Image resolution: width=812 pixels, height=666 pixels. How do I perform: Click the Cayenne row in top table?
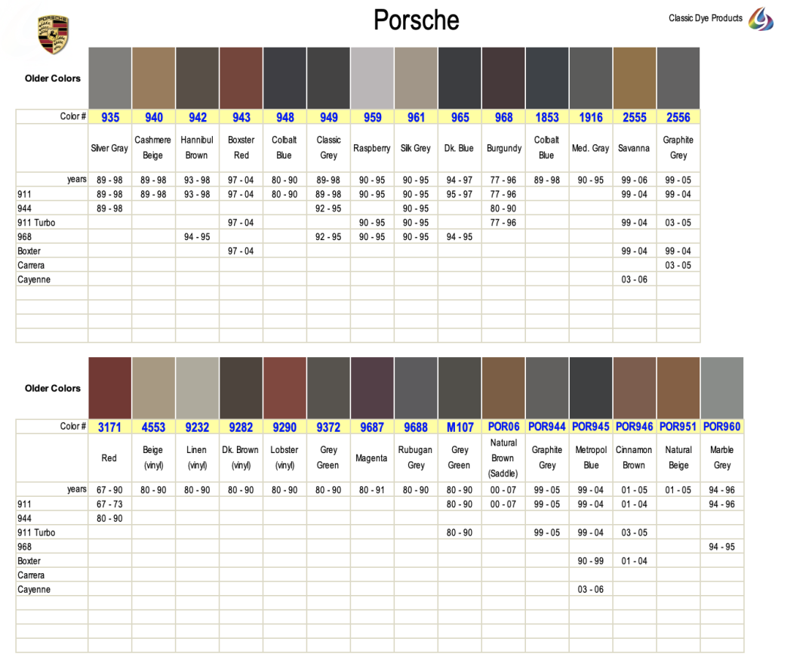35,279
